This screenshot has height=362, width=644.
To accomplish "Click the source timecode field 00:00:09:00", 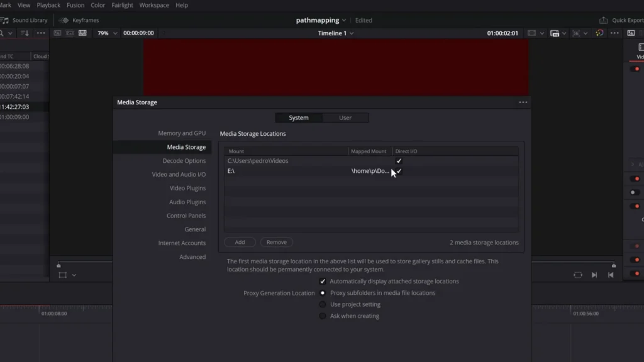I will pyautogui.click(x=138, y=33).
